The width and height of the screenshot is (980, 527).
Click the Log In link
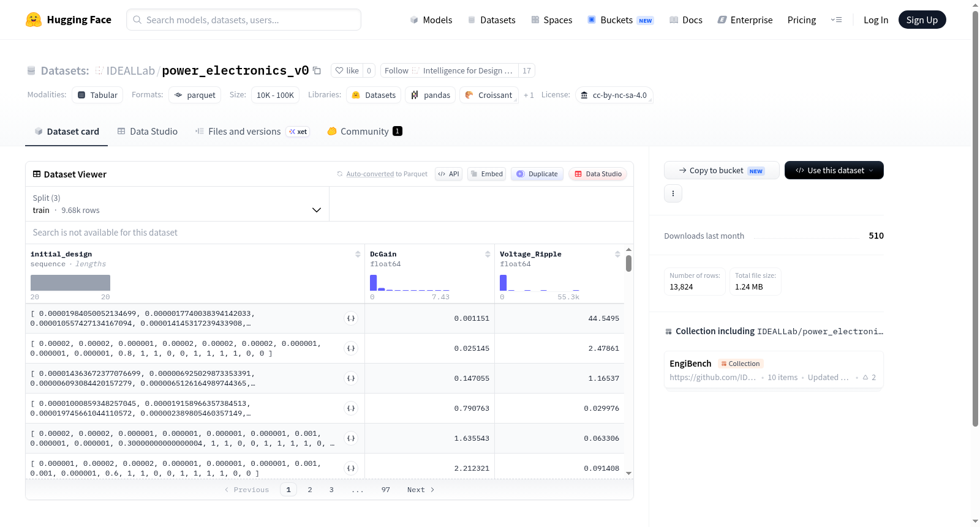click(876, 20)
